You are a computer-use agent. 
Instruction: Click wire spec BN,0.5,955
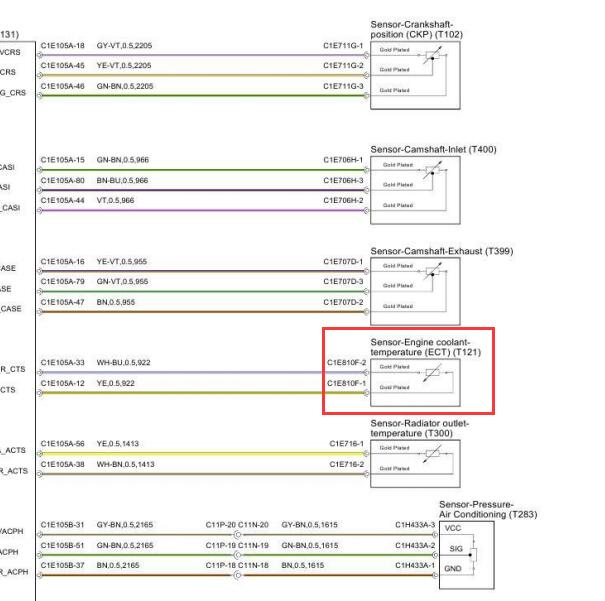(x=116, y=302)
